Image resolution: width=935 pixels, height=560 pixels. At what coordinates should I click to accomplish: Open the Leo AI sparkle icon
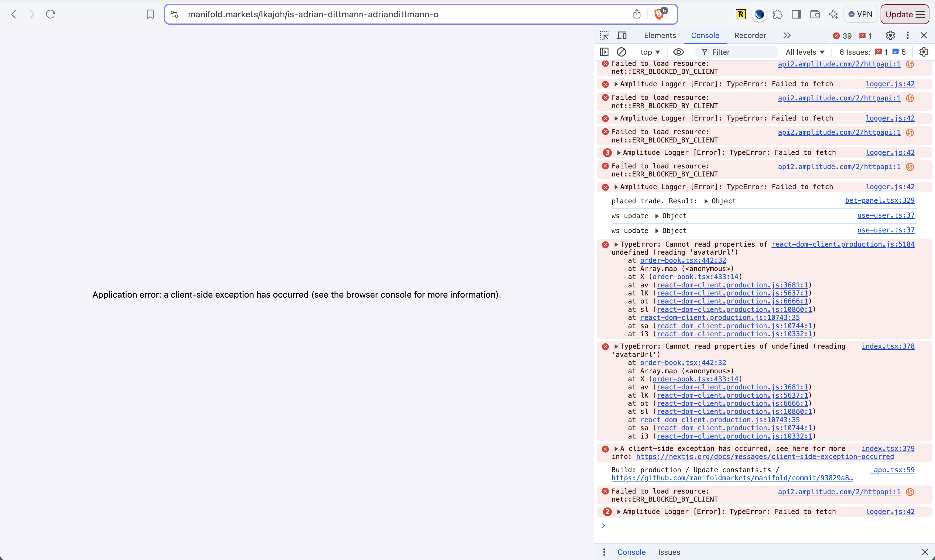coord(834,14)
